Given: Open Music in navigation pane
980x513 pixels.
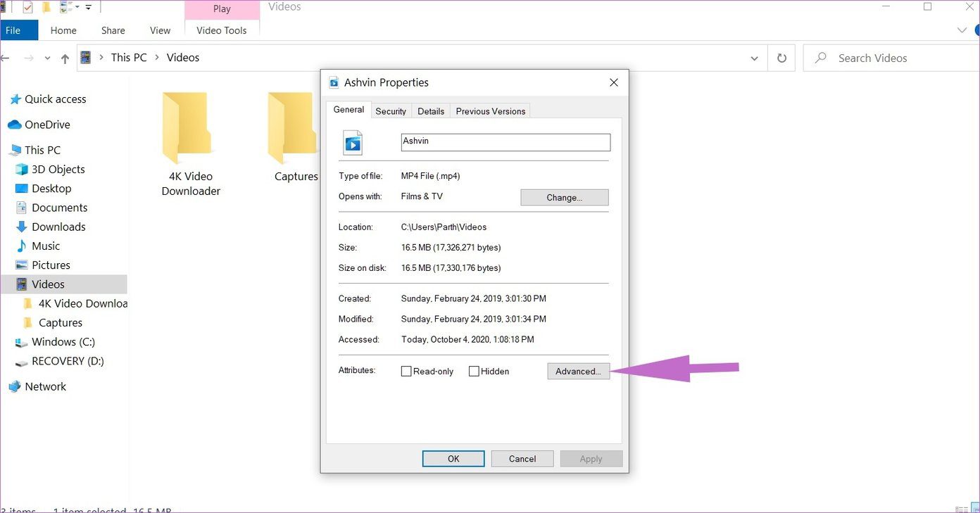Looking at the screenshot, I should pyautogui.click(x=46, y=246).
